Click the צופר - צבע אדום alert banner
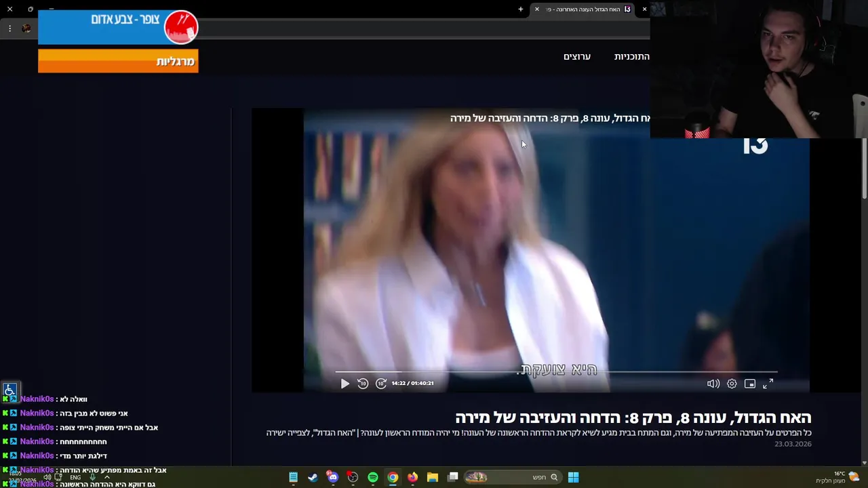Screen dimensions: 868x488 [x=118, y=27]
